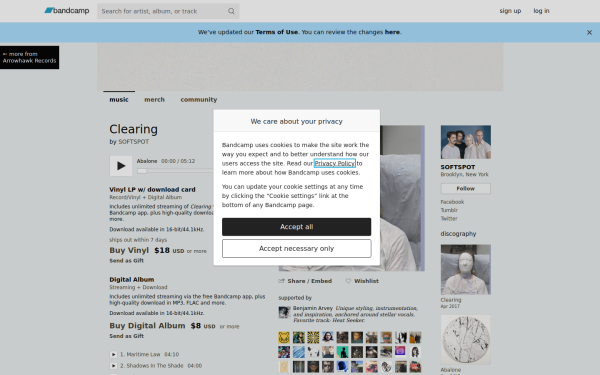Open the Facebook link
This screenshot has height=375, width=600.
(452, 202)
